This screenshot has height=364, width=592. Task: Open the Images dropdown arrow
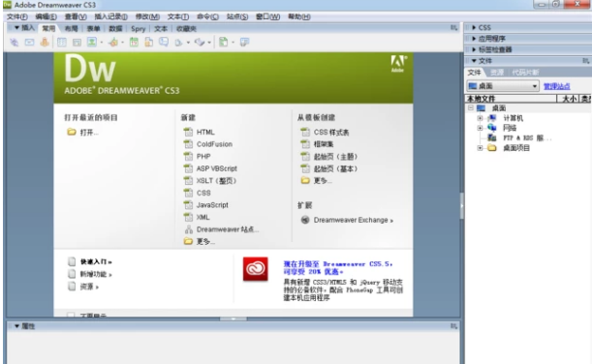pos(102,43)
